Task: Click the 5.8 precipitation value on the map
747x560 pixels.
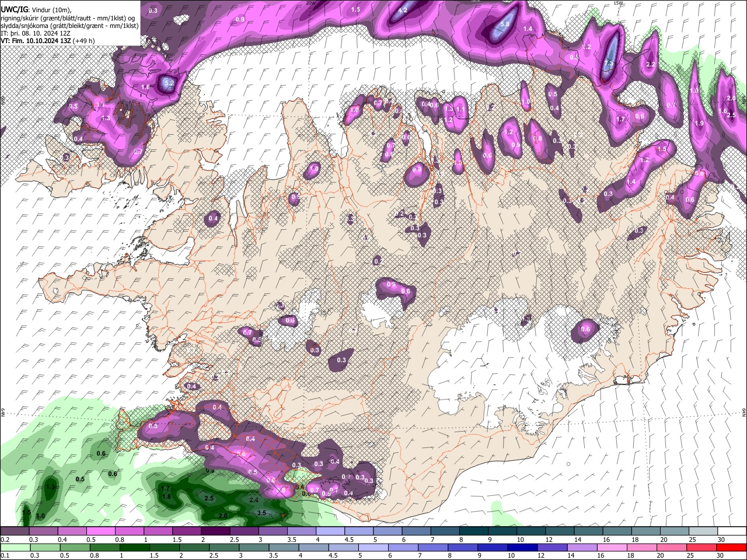Action: [x=505, y=24]
